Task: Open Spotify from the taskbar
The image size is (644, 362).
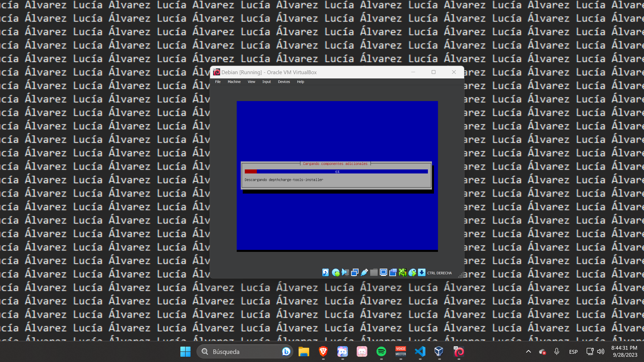Action: (381, 351)
